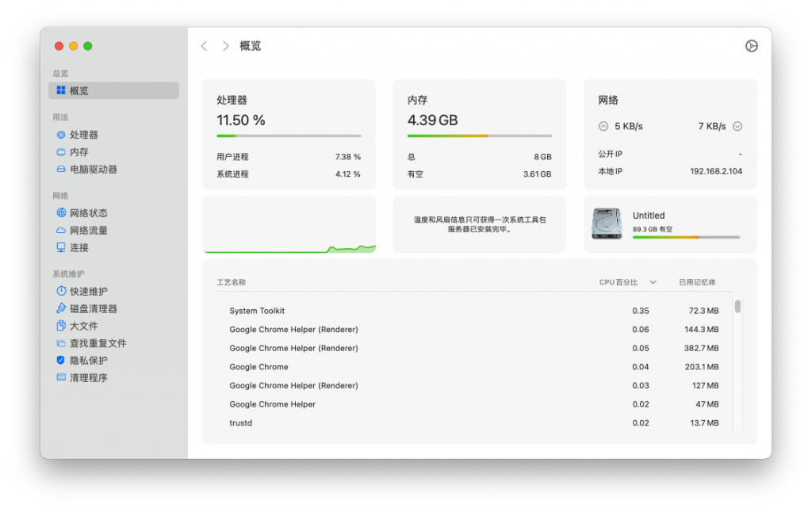Screen dimensions: 812x512
Task: Select the trustd process row
Action: tap(474, 422)
